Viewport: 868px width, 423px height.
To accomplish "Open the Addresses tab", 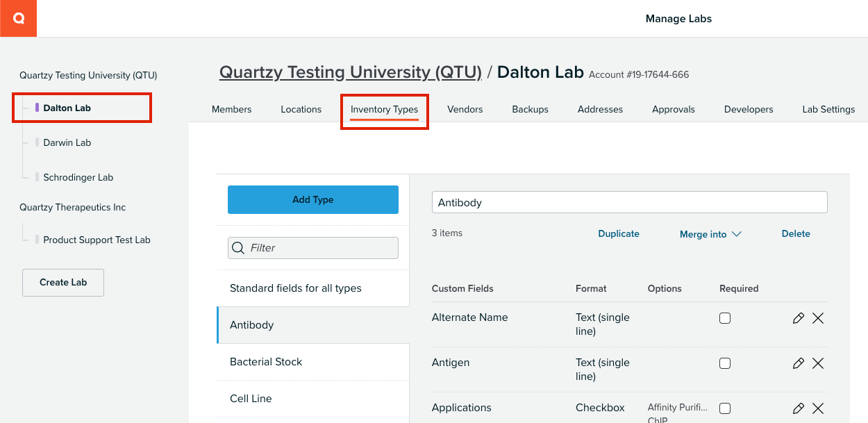I will [600, 109].
